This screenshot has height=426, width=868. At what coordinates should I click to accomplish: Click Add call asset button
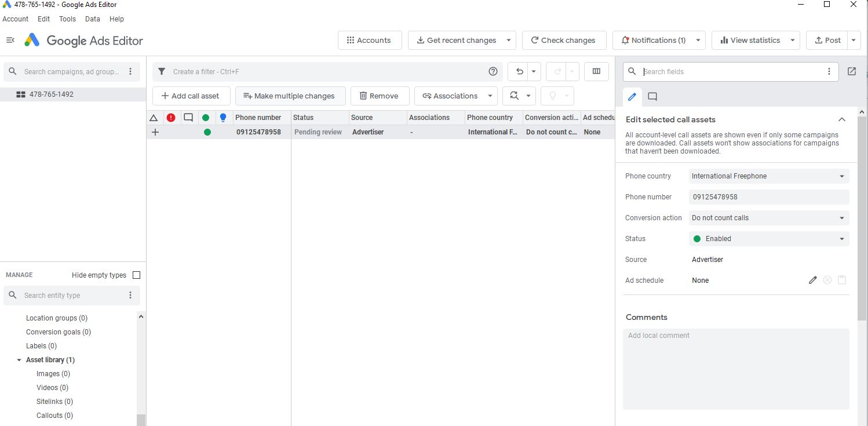[191, 96]
